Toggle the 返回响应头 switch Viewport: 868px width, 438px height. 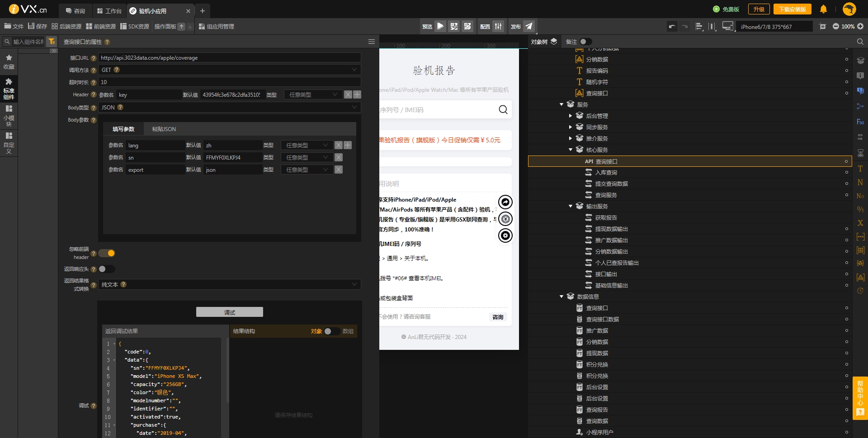pos(107,269)
